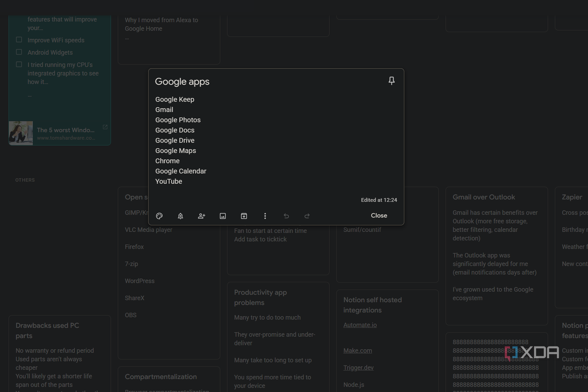
Task: Click the Sumif/countif text
Action: click(362, 230)
